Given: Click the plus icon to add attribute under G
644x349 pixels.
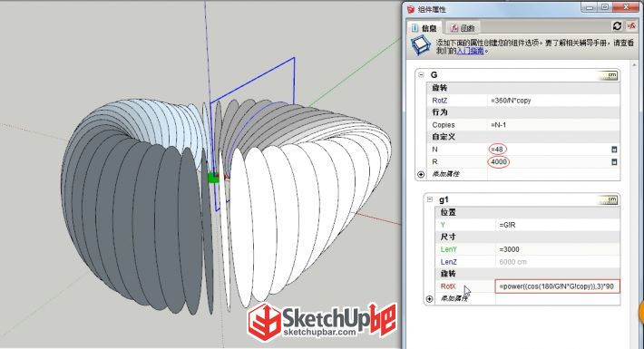Looking at the screenshot, I should click(421, 174).
